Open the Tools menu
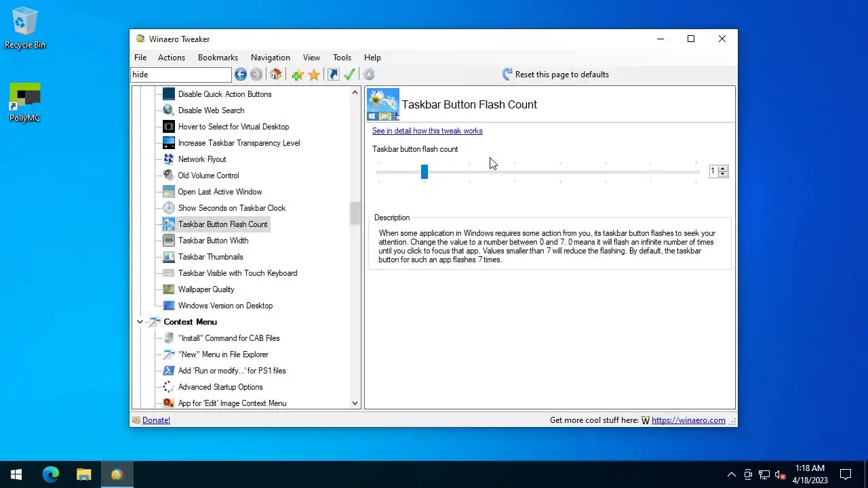Screen dimensions: 868x488 (342, 58)
